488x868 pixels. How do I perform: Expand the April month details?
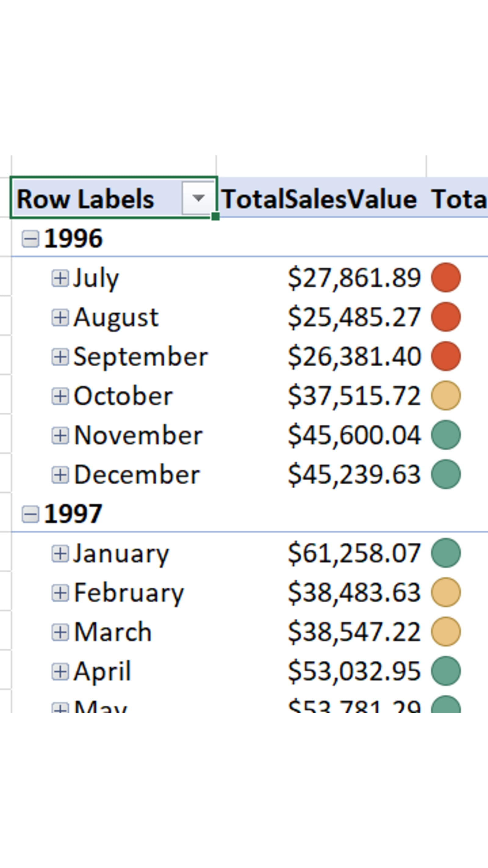[x=60, y=671]
